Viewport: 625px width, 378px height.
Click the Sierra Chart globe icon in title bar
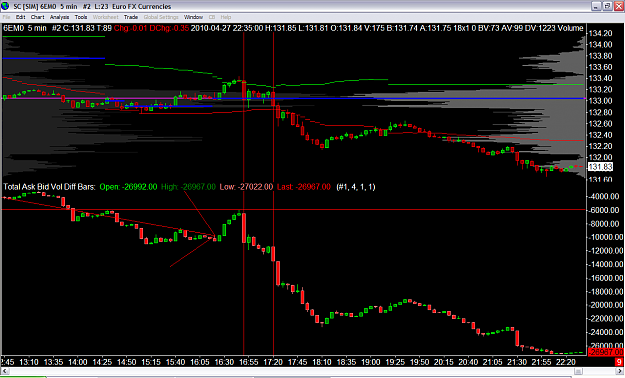[x=5, y=6]
